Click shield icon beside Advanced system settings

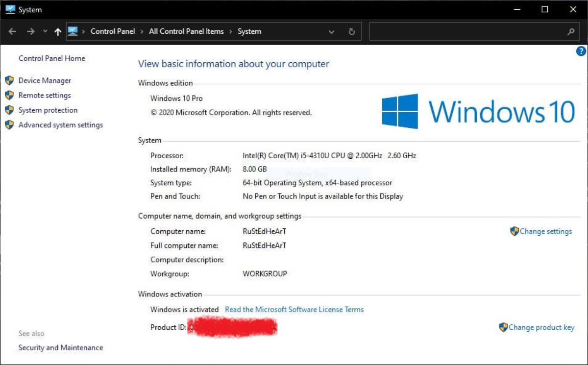[x=9, y=124]
